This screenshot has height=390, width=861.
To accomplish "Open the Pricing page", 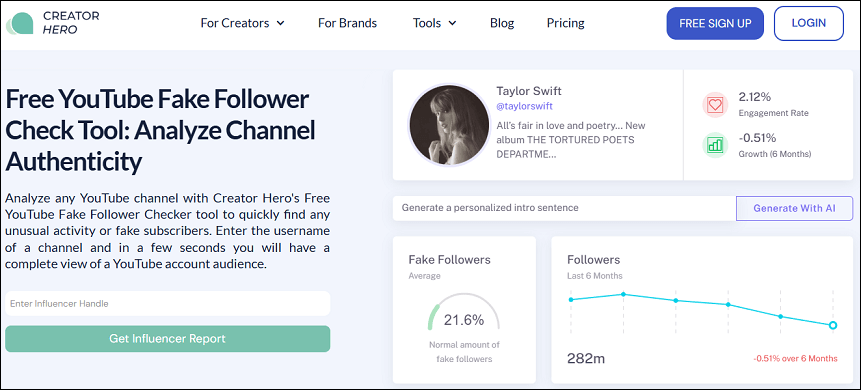I will pyautogui.click(x=566, y=23).
